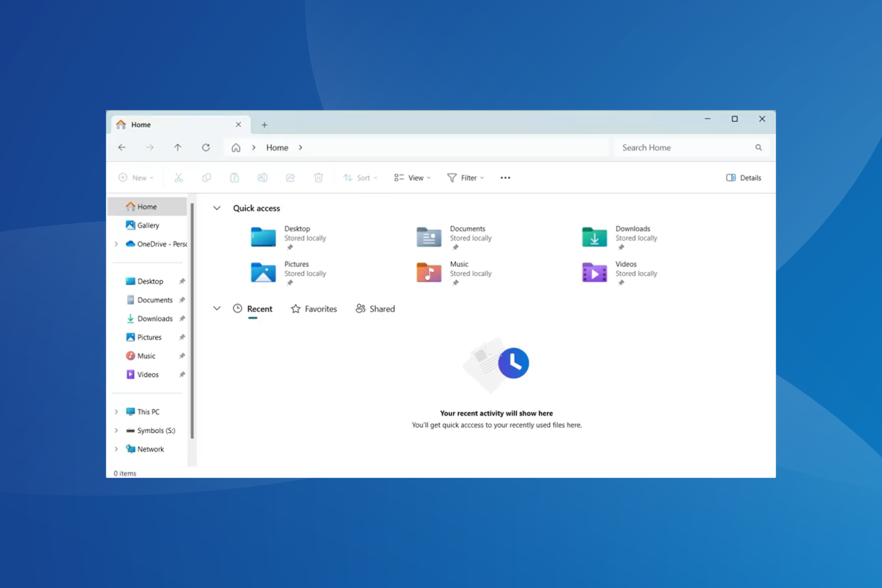
Task: Collapse the Quick access section
Action: pyautogui.click(x=217, y=208)
